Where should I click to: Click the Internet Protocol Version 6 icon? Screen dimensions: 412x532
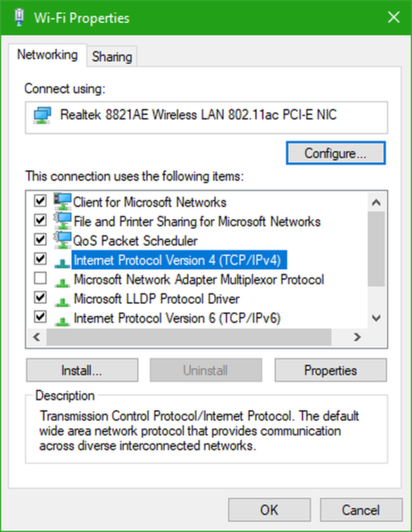63,319
